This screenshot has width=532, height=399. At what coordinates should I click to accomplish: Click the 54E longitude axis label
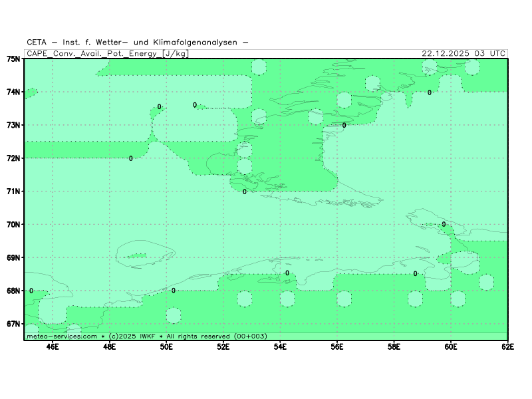(x=280, y=346)
